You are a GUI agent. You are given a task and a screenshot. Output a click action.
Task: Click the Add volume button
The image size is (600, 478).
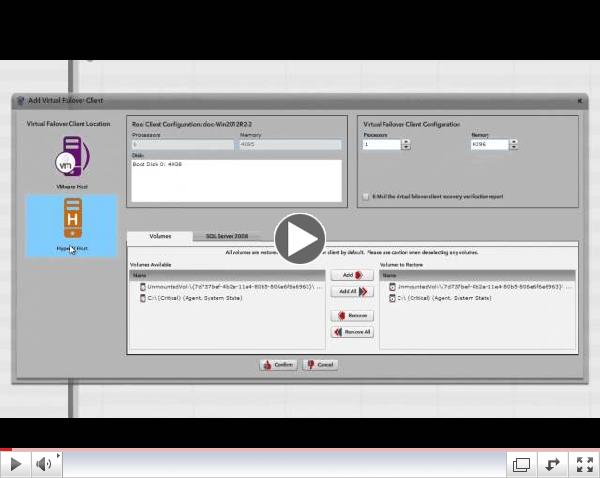click(x=352, y=275)
